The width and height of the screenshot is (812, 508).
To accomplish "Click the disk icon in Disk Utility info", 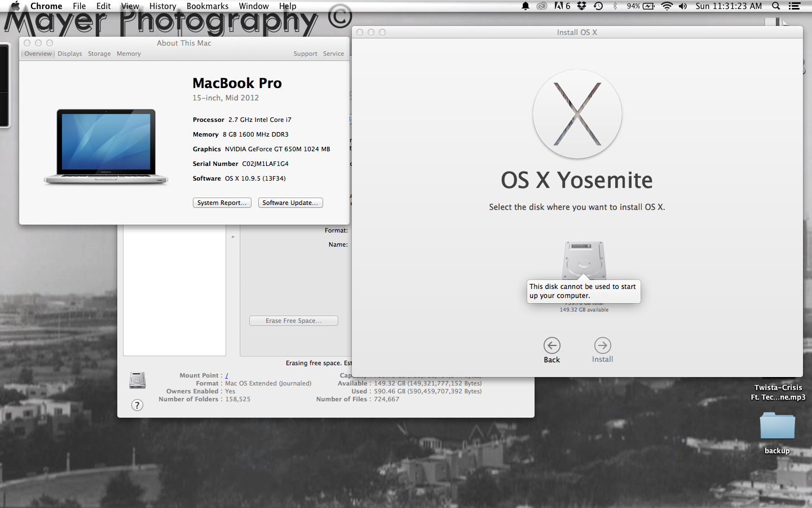I will [x=138, y=380].
